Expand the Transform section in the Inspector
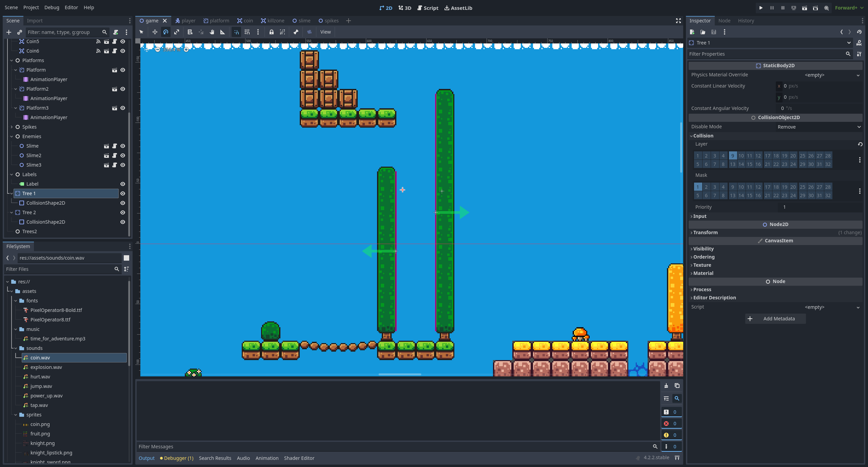868x467 pixels. click(x=705, y=232)
